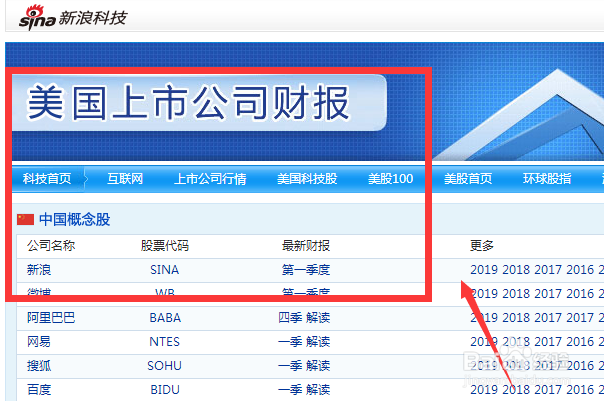Open 解读 in the 百度 row
Image resolution: width=604 pixels, height=401 pixels.
pos(318,389)
